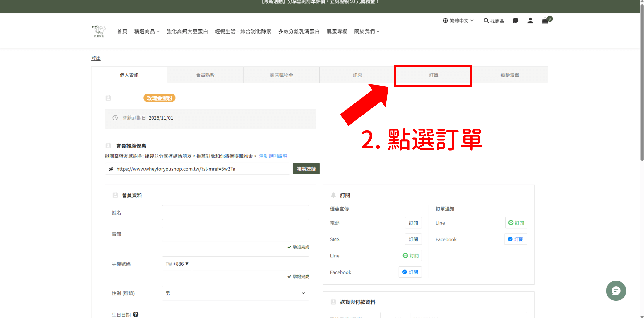Switch to the 訂單 tab
Viewport: 644px width, 318px height.
click(433, 75)
